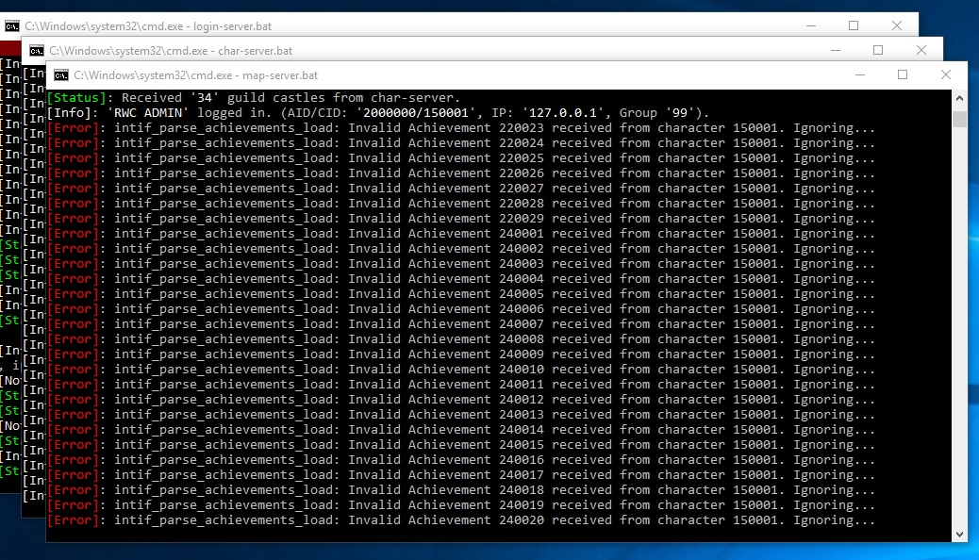Image resolution: width=979 pixels, height=560 pixels.
Task: Close the login-server.bat window
Action: (897, 25)
